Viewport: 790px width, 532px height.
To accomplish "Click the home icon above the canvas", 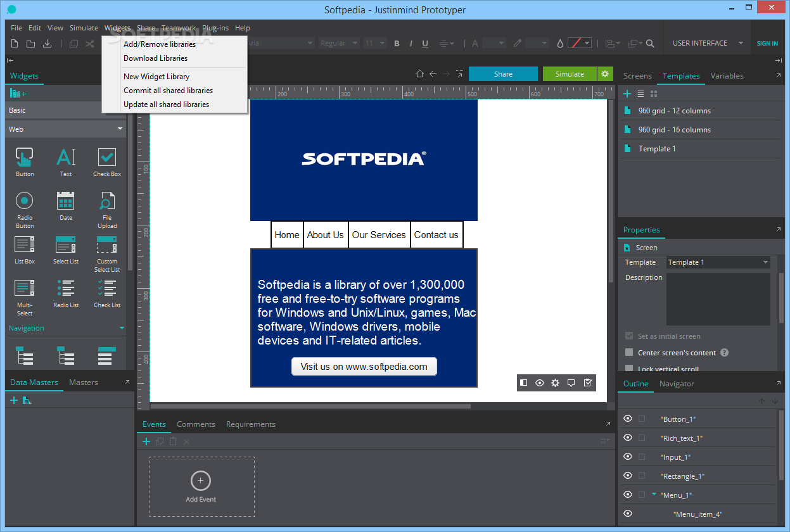I will pos(419,74).
